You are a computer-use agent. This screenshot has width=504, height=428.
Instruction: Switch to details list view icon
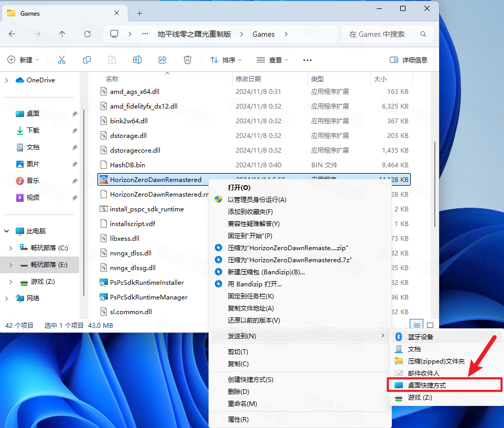(417, 325)
